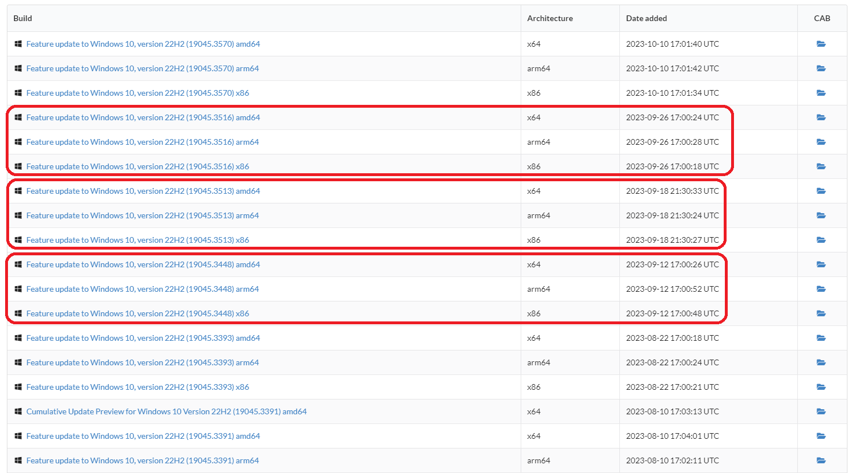Screen dimensions: 868x473
Task: Select date 2023-10-10 17:01:40 UTC
Action: coord(672,44)
